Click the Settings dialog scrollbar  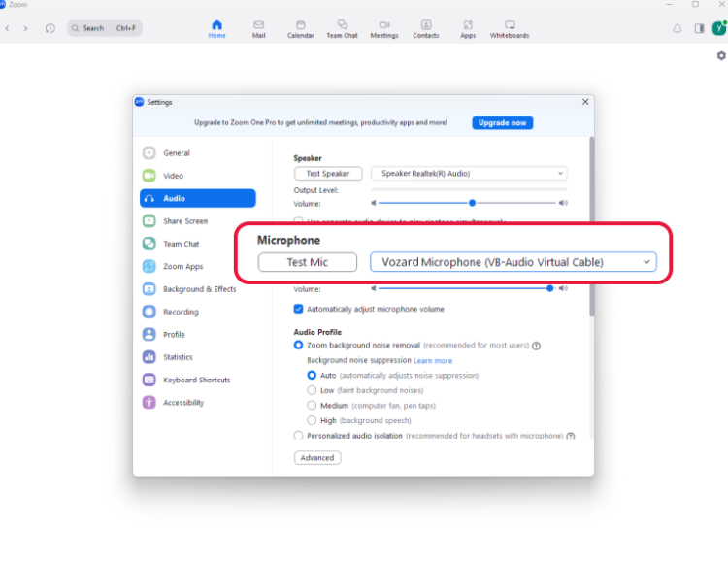[x=591, y=226]
